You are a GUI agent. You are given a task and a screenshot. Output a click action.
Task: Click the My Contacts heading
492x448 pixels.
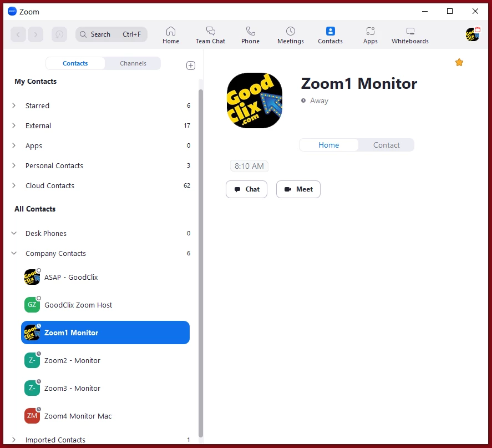tap(35, 81)
